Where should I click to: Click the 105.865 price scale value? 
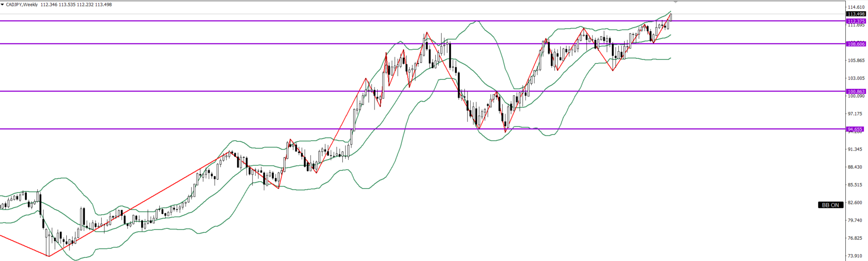[x=856, y=60]
